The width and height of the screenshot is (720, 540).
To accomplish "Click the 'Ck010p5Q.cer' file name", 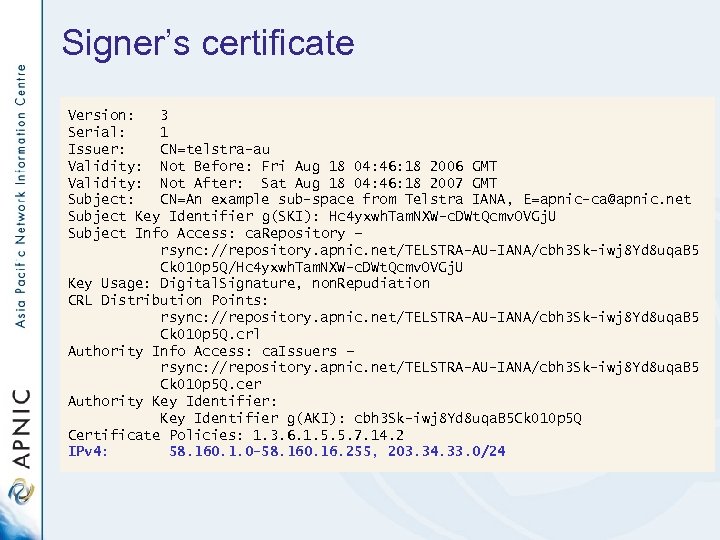I will coord(211,384).
